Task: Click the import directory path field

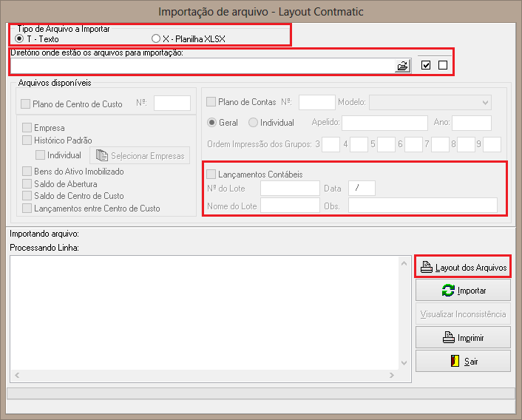Action: (x=203, y=66)
